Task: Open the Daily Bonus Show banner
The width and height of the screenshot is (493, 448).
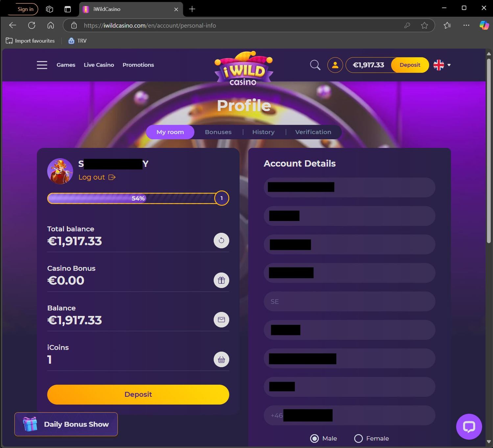Action: (66, 424)
